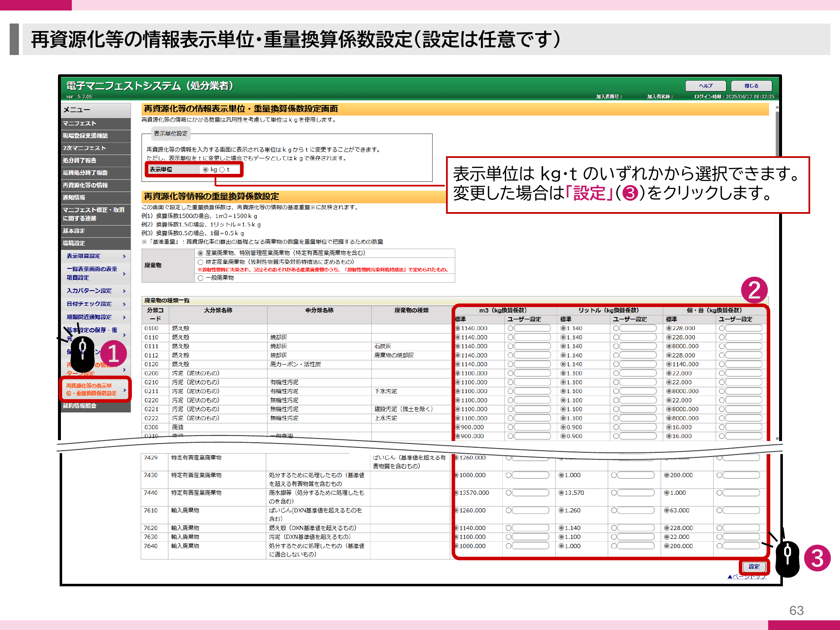
Task: Open 現場登録支援機能 menu item
Action: (96, 136)
